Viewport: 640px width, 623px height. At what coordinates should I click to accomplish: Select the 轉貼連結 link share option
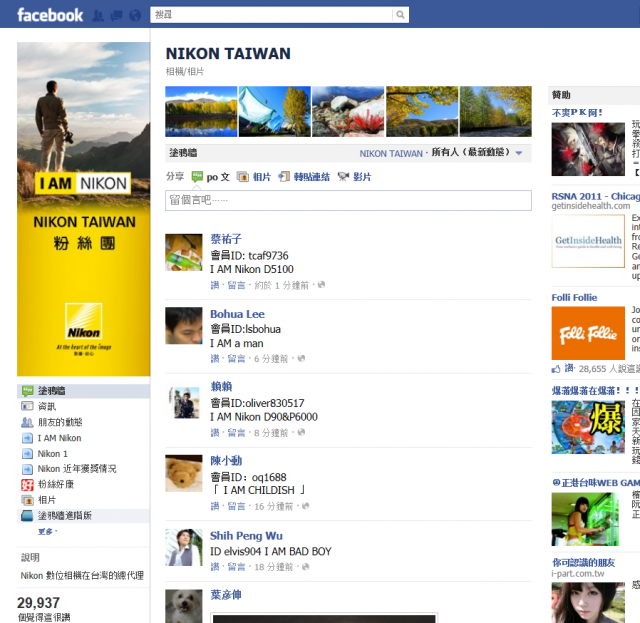pos(304,177)
